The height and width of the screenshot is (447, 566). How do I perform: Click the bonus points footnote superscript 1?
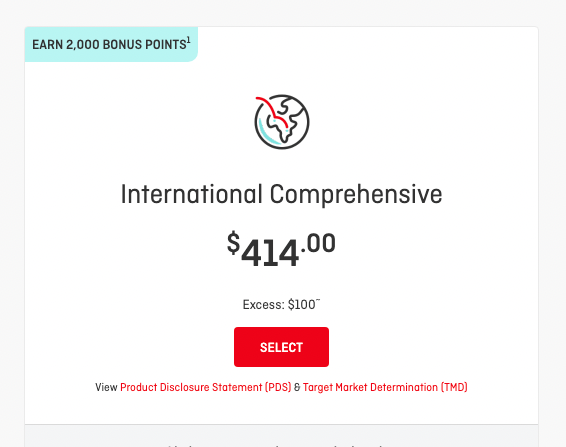click(188, 39)
